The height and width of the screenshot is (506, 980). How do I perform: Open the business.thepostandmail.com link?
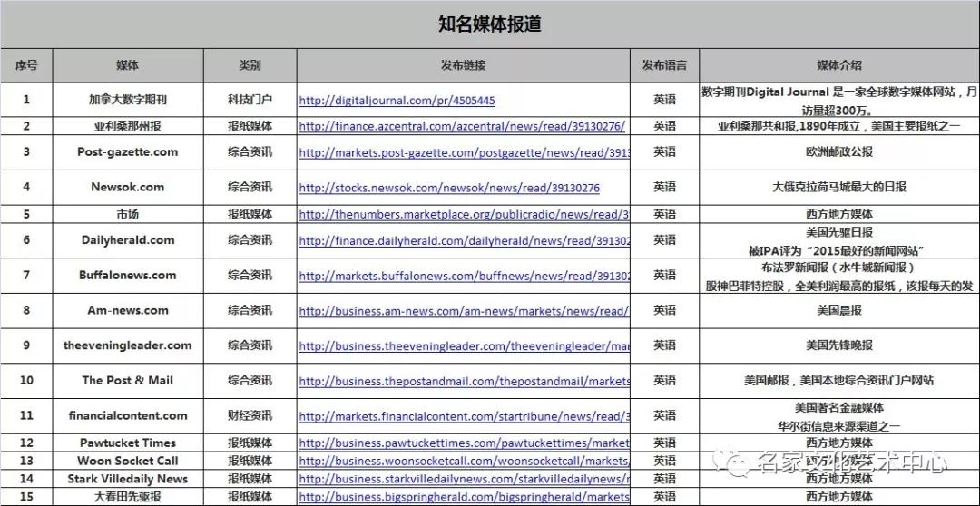pyautogui.click(x=464, y=381)
